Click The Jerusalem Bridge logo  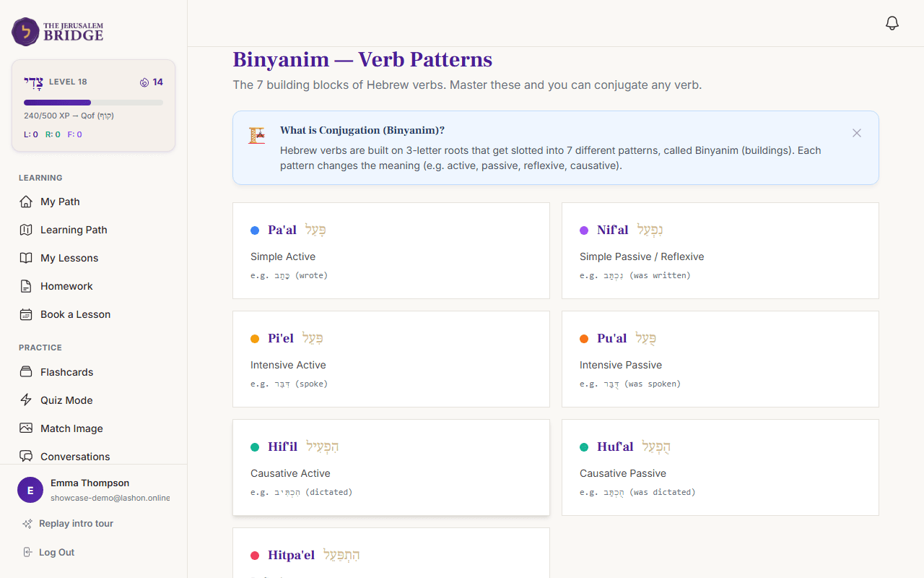pos(56,32)
